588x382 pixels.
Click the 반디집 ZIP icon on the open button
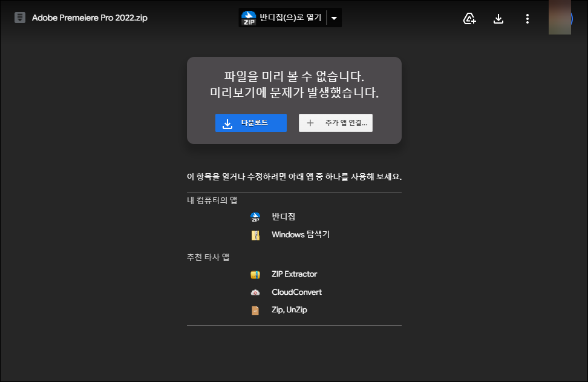coord(248,17)
